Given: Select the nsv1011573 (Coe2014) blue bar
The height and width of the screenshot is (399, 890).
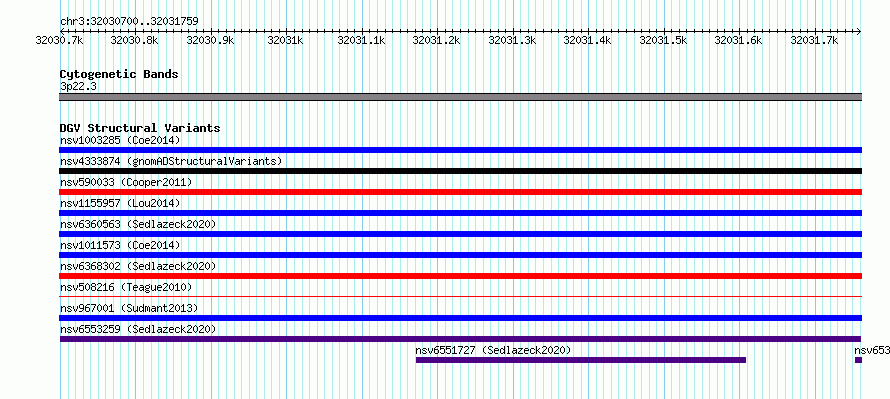Looking at the screenshot, I should pyautogui.click(x=460, y=255).
